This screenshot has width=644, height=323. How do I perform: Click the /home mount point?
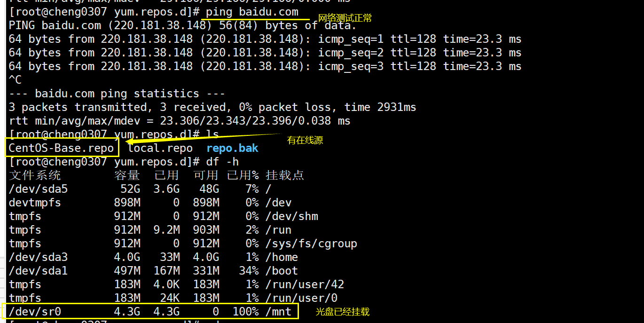(x=282, y=257)
